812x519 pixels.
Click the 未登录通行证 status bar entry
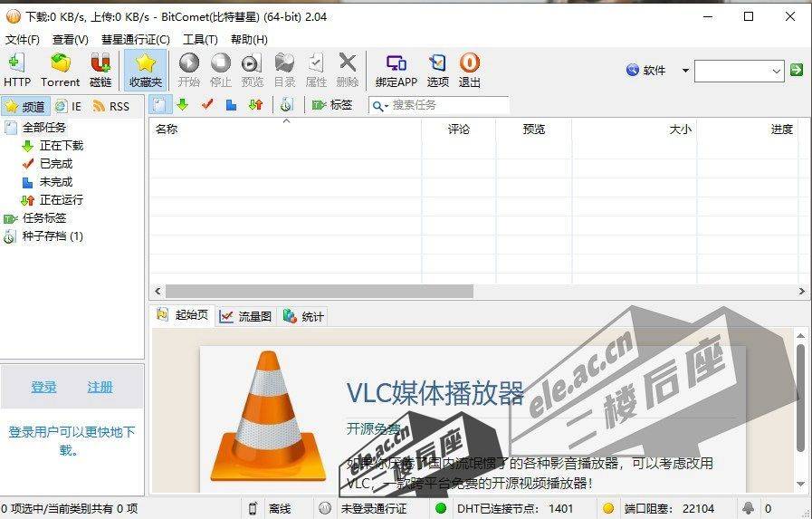(374, 509)
